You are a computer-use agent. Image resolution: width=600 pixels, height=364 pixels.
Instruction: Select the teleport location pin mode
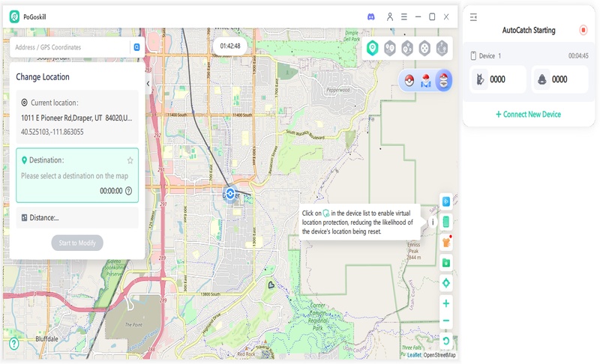tap(372, 48)
